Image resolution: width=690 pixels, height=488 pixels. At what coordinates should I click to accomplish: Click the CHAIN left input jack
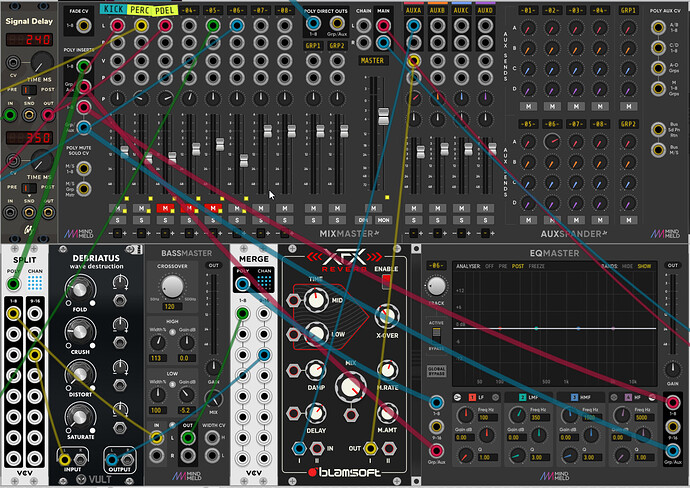363,26
